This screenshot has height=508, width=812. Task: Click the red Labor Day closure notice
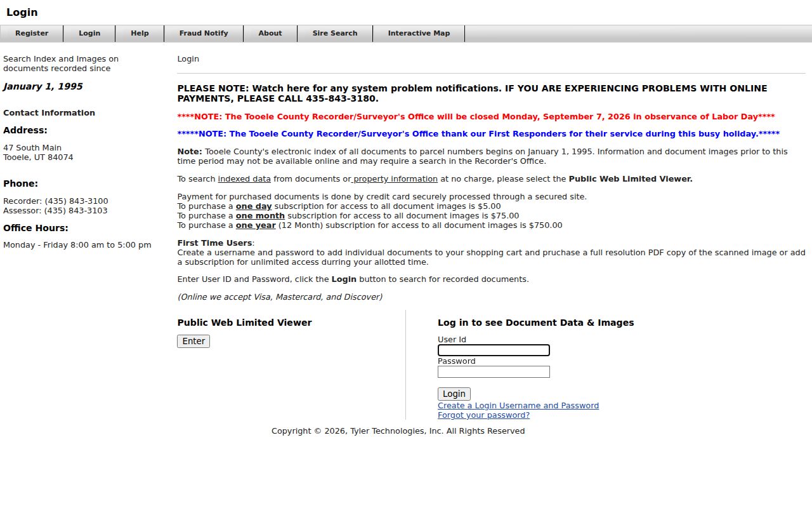pyautogui.click(x=476, y=117)
